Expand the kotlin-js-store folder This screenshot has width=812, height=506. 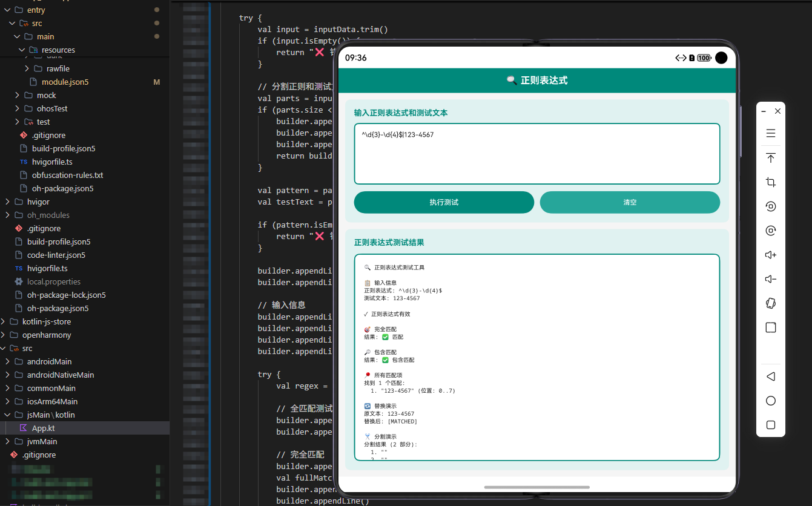point(2,321)
